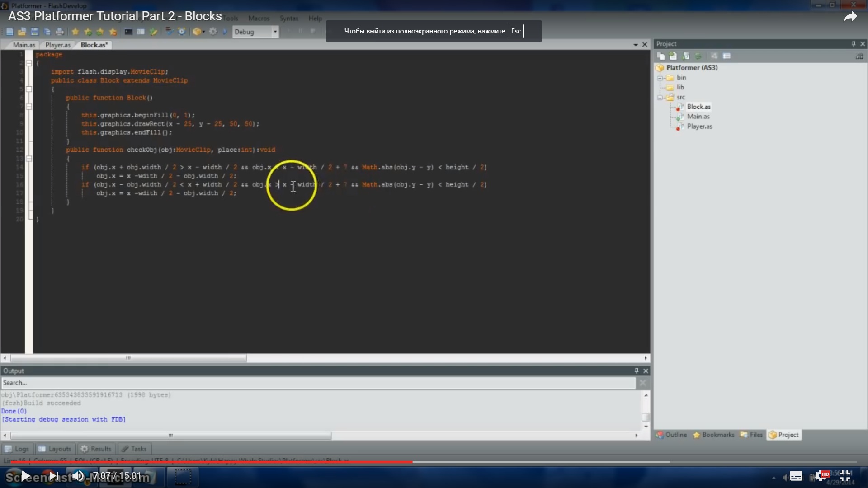Click the blue clock toolbar icon
868x488 pixels.
point(182,32)
